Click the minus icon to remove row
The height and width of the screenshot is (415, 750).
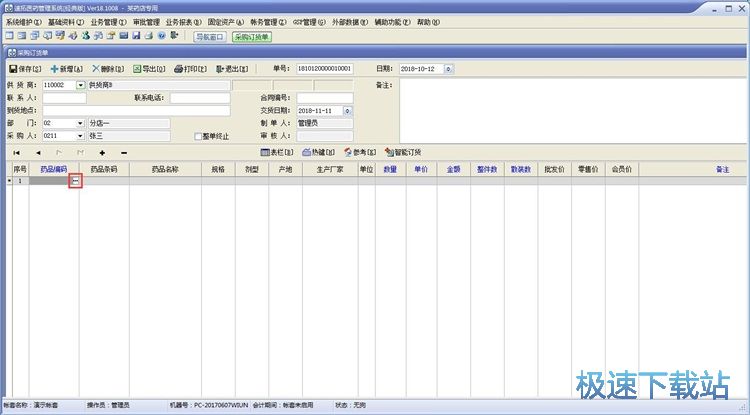click(x=123, y=152)
